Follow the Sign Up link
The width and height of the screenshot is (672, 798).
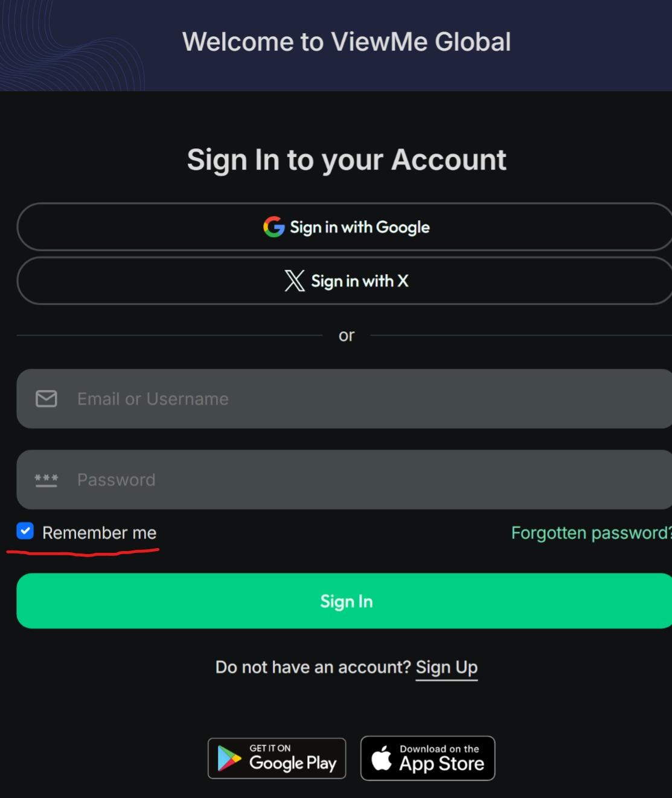(447, 667)
